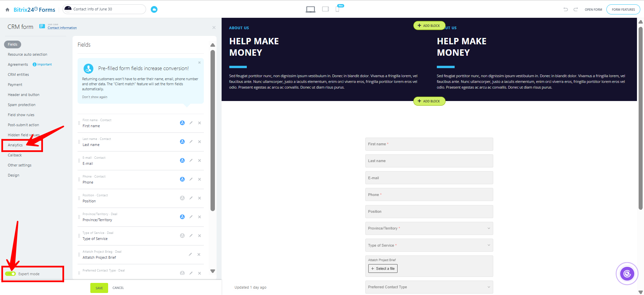Click the CANCEL button
644x295 pixels.
point(118,288)
